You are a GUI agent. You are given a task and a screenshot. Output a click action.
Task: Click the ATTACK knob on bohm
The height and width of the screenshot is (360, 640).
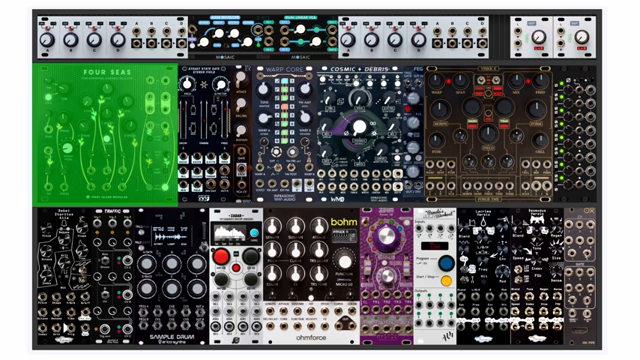point(319,226)
